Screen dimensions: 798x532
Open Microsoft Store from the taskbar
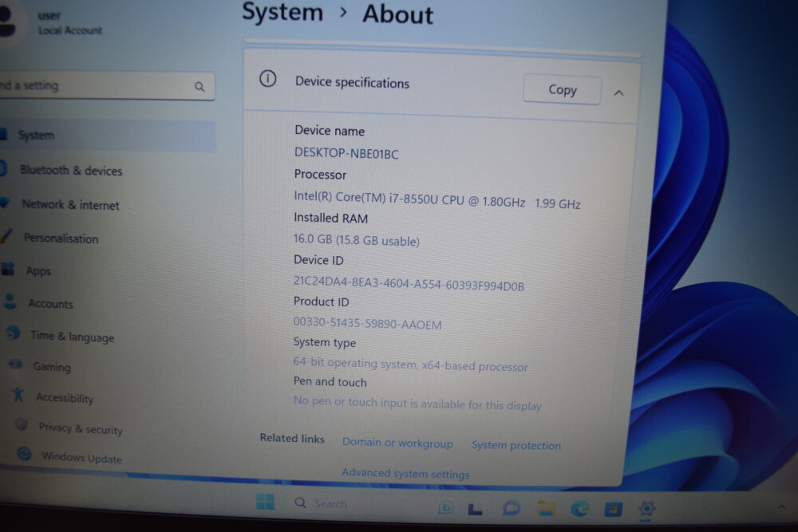[x=613, y=509]
